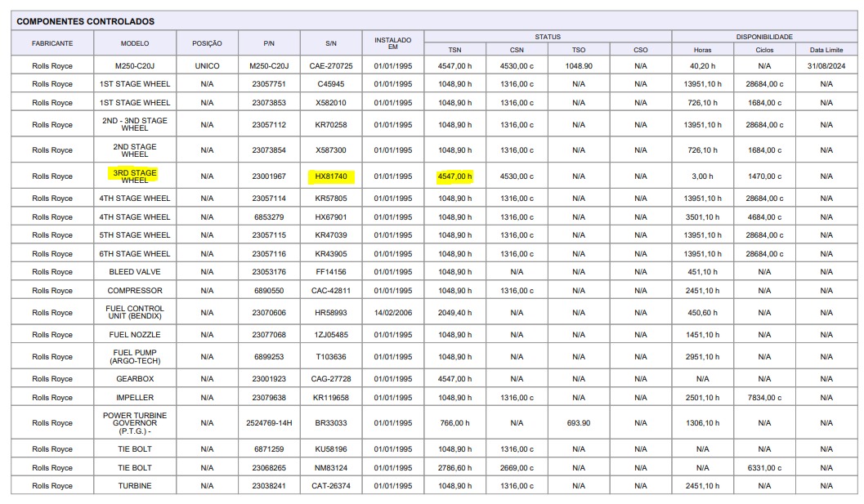The image size is (864, 504).
Task: Select serial number CAE-270725
Action: coord(331,65)
